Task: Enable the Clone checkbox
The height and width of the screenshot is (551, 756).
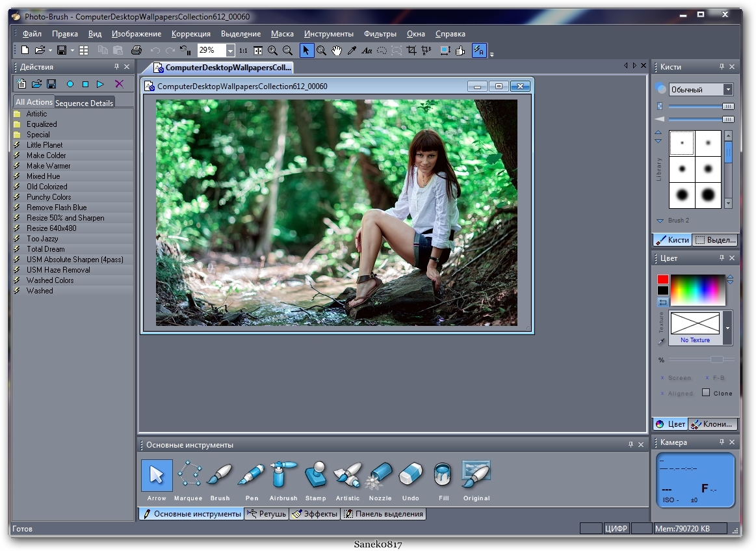Action: (706, 393)
